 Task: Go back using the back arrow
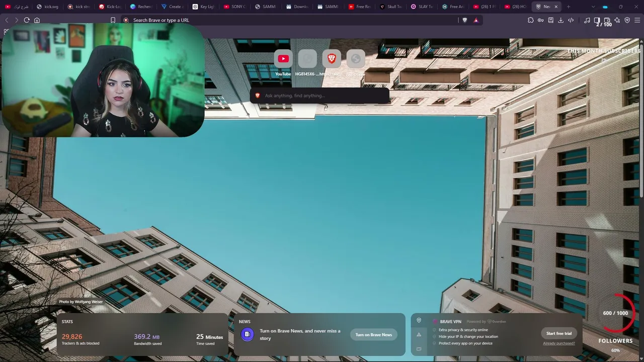7,20
